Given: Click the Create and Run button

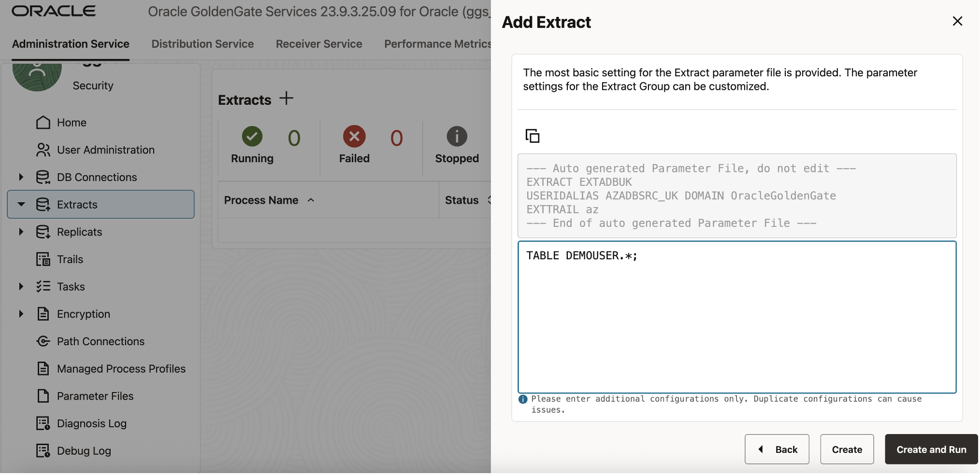Looking at the screenshot, I should [931, 449].
